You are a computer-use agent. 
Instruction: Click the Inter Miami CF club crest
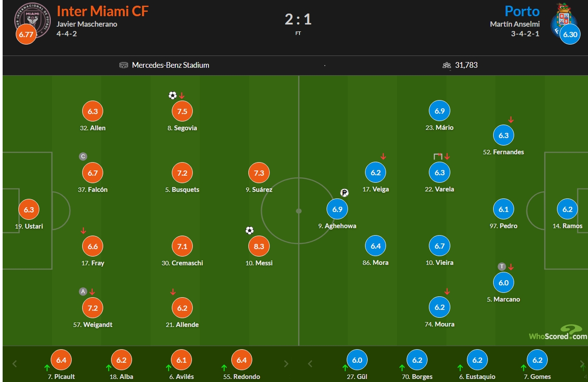point(33,19)
